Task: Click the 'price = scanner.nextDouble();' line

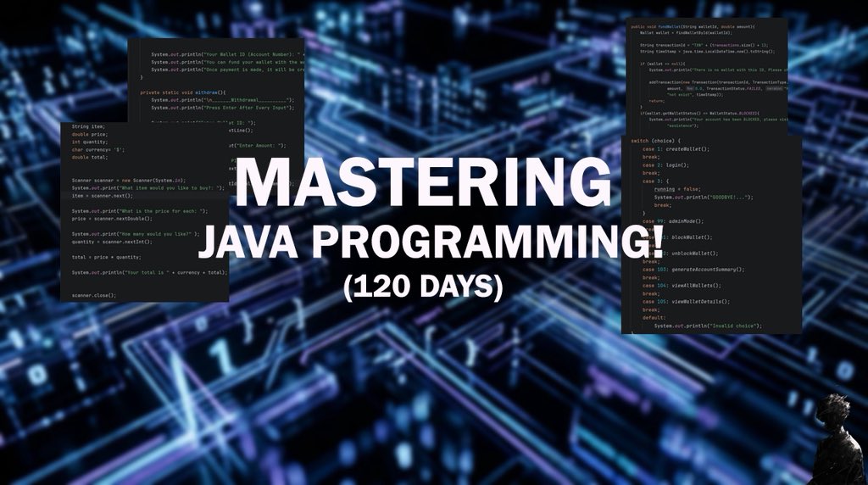Action: tap(112, 219)
